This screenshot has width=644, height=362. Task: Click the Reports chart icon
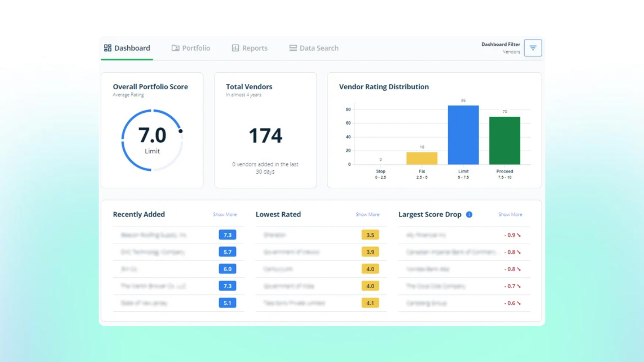click(235, 48)
